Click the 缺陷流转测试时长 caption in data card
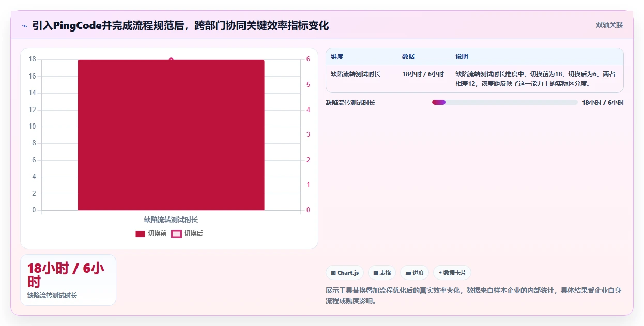The image size is (644, 326). tap(52, 296)
